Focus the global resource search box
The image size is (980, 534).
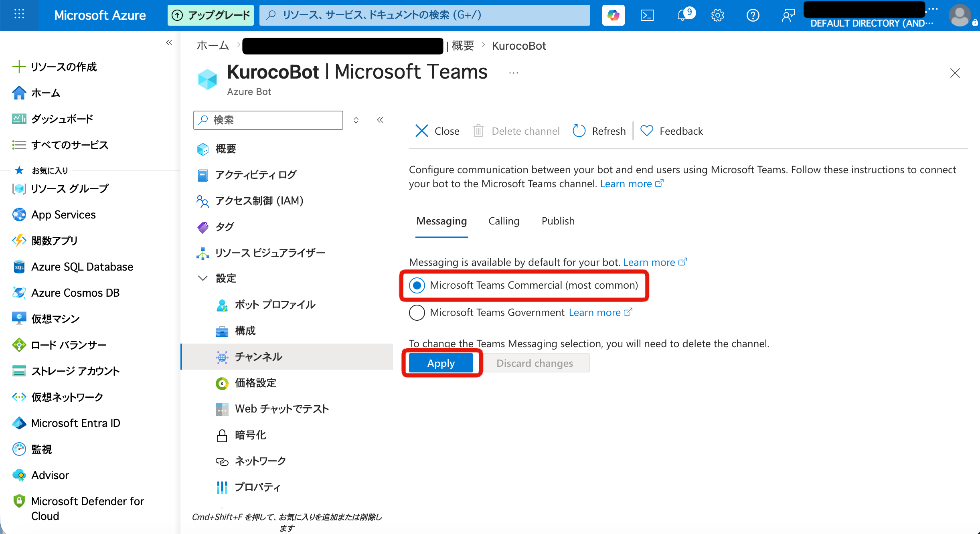click(x=425, y=15)
